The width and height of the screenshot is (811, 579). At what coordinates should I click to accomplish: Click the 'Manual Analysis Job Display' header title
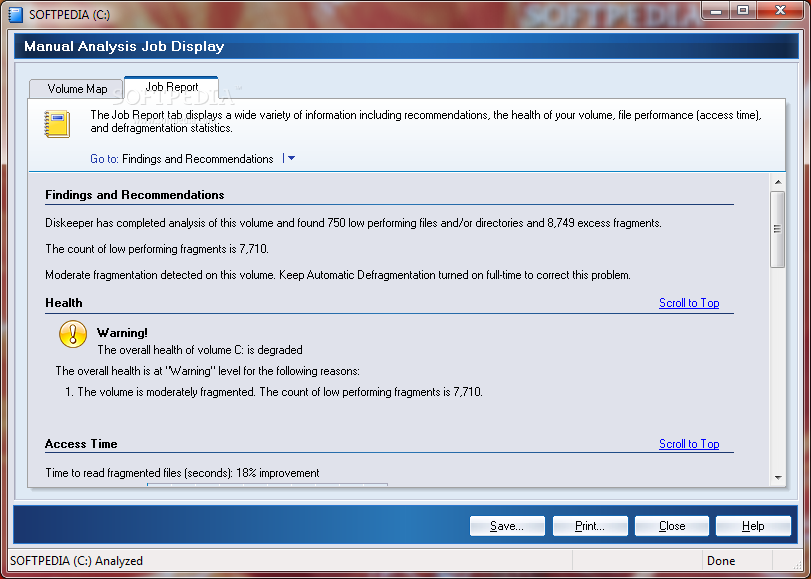pos(124,46)
